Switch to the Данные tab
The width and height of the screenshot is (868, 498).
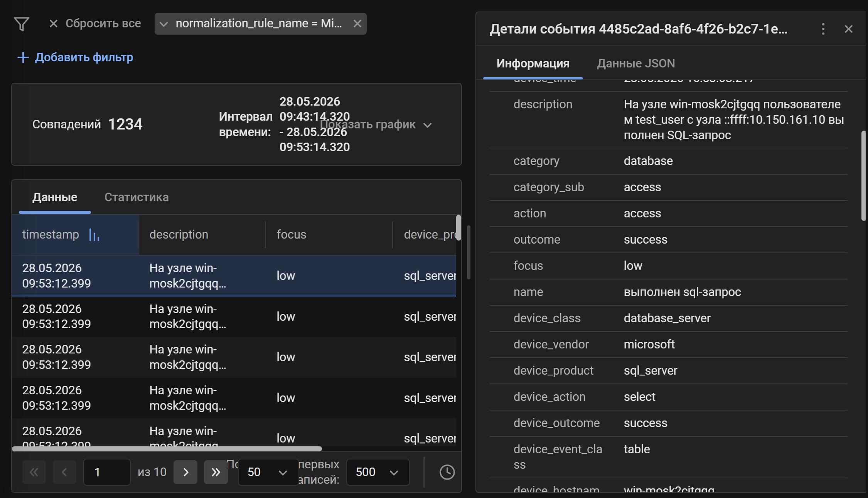pos(55,197)
